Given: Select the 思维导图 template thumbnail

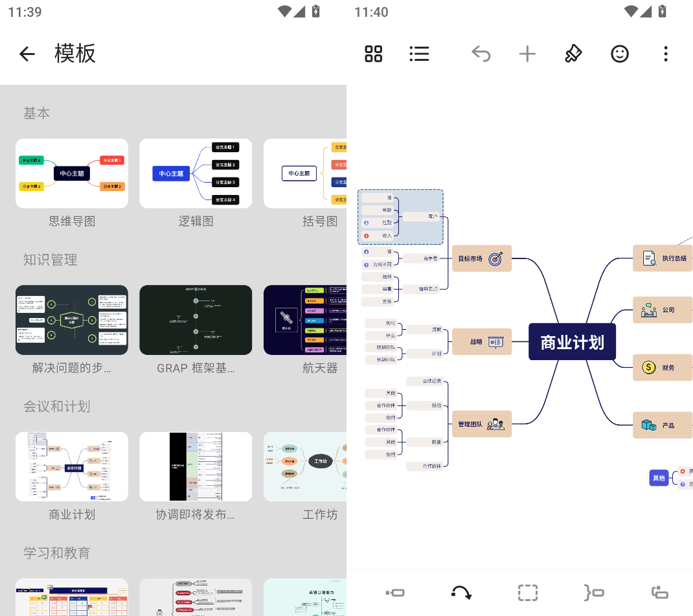Looking at the screenshot, I should point(72,173).
